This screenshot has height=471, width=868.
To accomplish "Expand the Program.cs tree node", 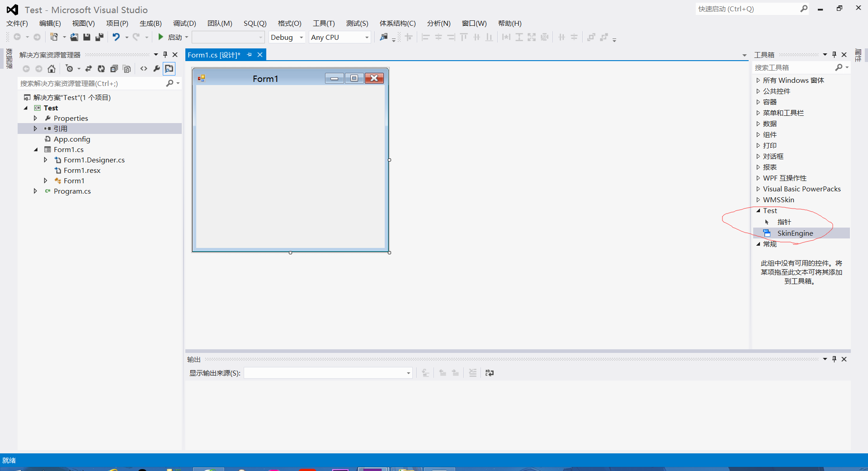I will (35, 191).
